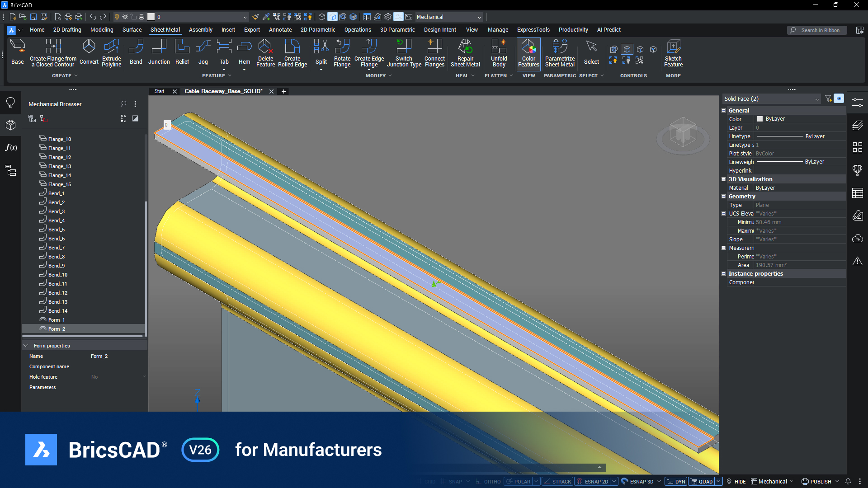Click the Unfold Body tool
This screenshot has width=868, height=488.
coord(498,52)
